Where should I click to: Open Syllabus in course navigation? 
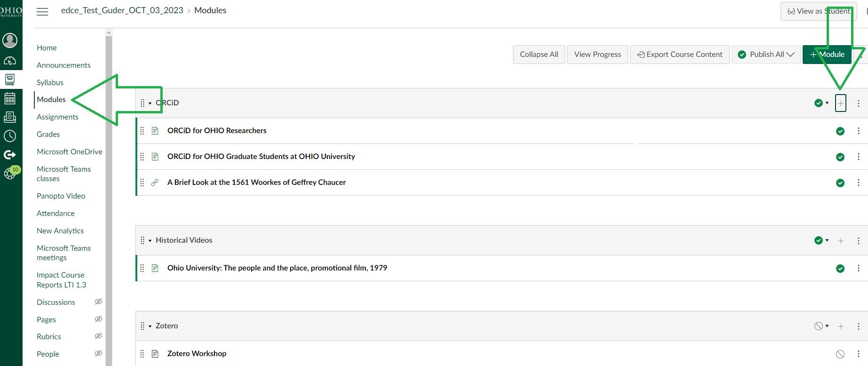click(50, 82)
